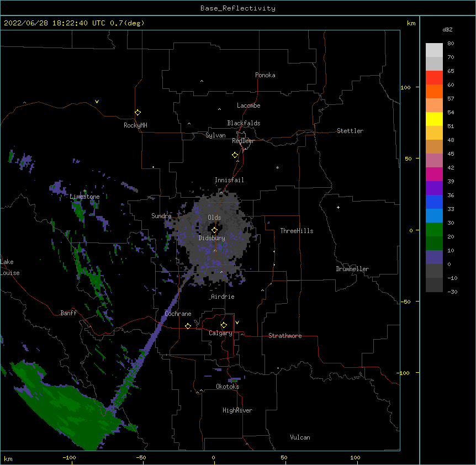Viewport: 476px width, 465px height.
Task: Click the yellow diamond marker between Olds and Didsbury
Action: [214, 230]
